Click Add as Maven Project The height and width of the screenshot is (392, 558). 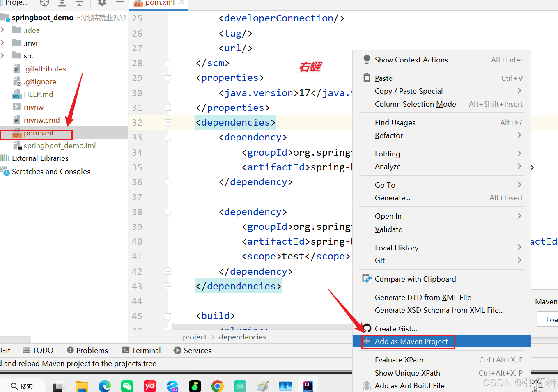pyautogui.click(x=442, y=341)
